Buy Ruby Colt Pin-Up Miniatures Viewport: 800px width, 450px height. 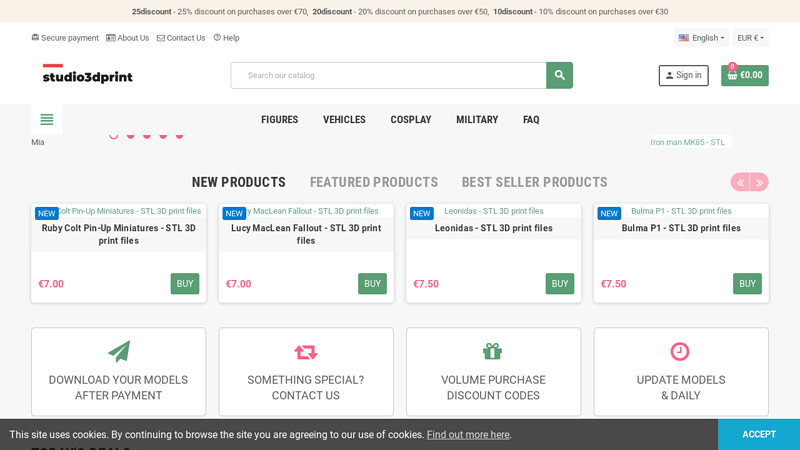(x=185, y=284)
